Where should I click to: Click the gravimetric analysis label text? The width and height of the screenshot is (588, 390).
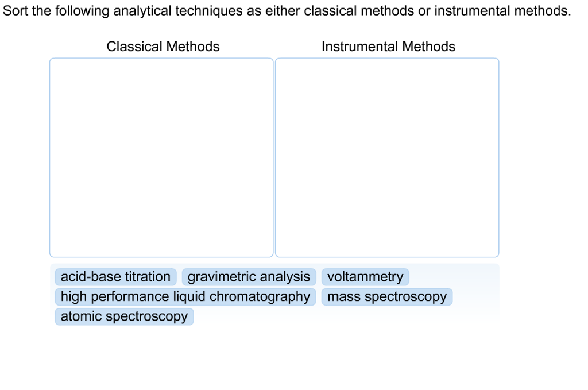click(x=248, y=277)
